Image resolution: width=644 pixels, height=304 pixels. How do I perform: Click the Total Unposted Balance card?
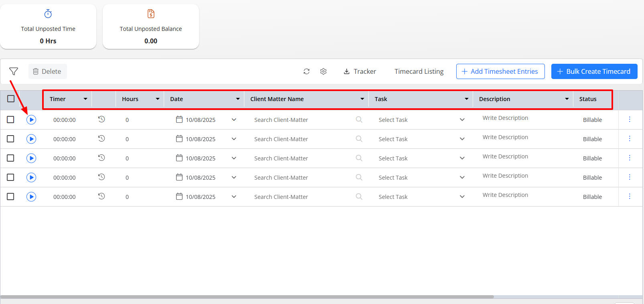click(151, 26)
